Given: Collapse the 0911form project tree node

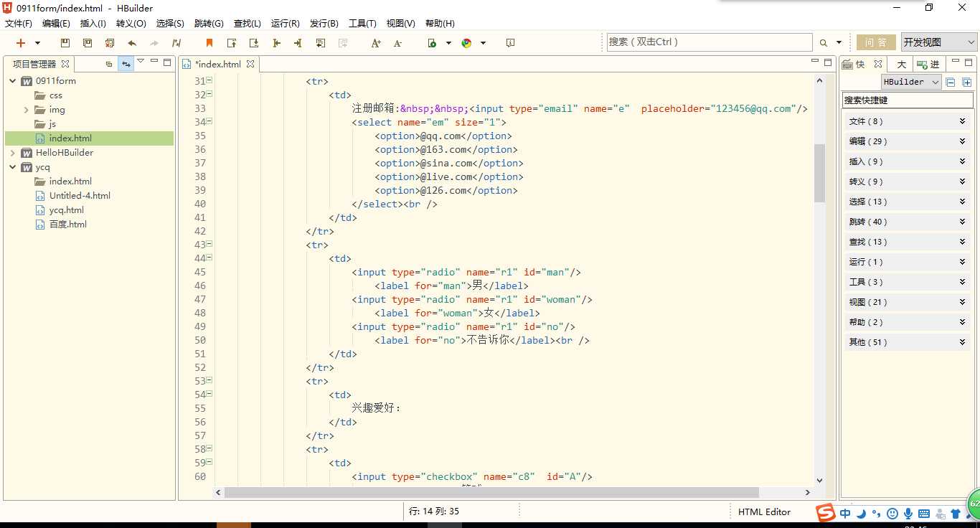Looking at the screenshot, I should [x=13, y=81].
